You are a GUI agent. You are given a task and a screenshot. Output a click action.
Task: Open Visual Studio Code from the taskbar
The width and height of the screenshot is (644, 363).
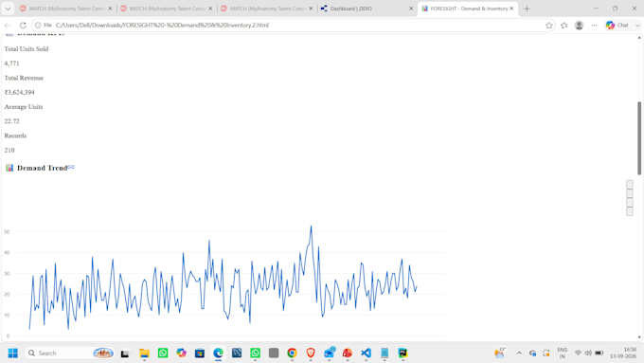tap(366, 354)
